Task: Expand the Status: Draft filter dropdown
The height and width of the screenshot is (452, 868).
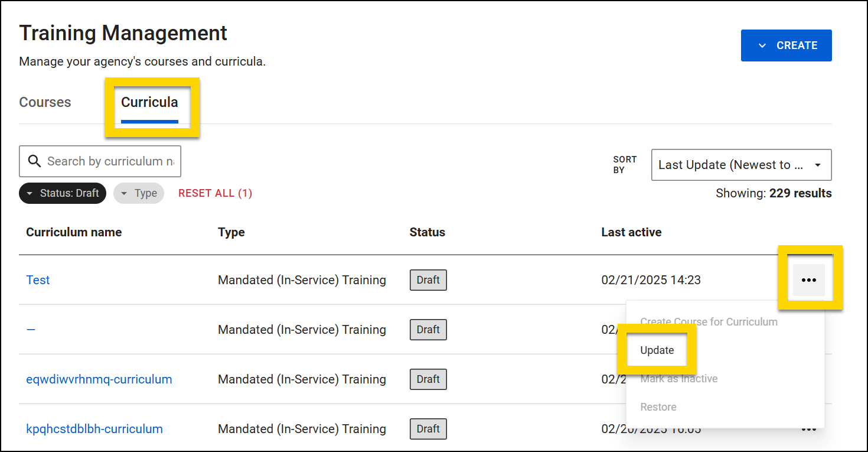Action: click(62, 193)
